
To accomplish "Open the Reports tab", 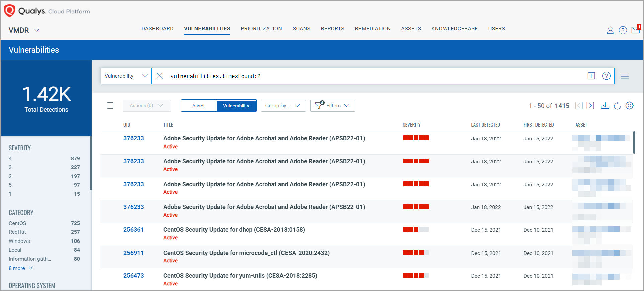I will 332,29.
